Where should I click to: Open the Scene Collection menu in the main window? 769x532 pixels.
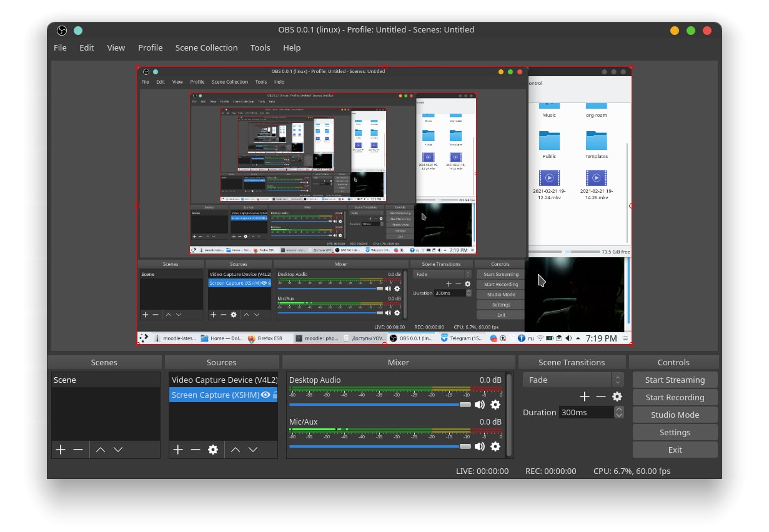coord(207,47)
